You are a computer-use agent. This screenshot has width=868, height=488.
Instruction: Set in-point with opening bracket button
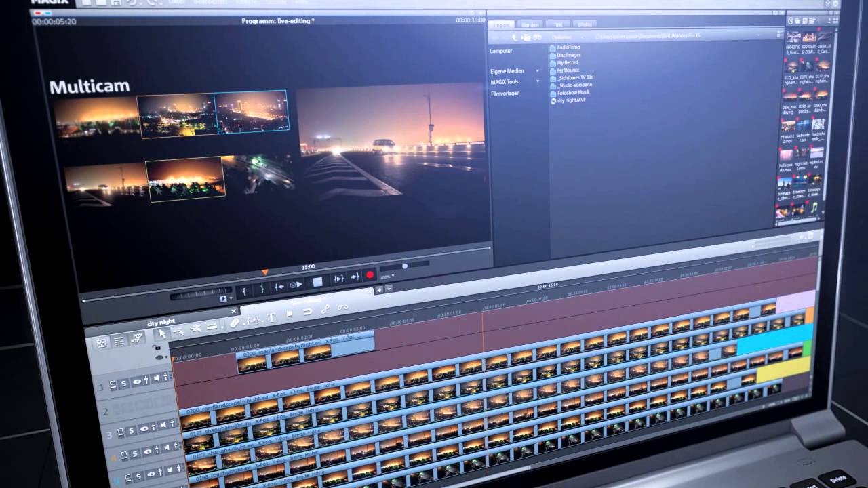coord(244,291)
